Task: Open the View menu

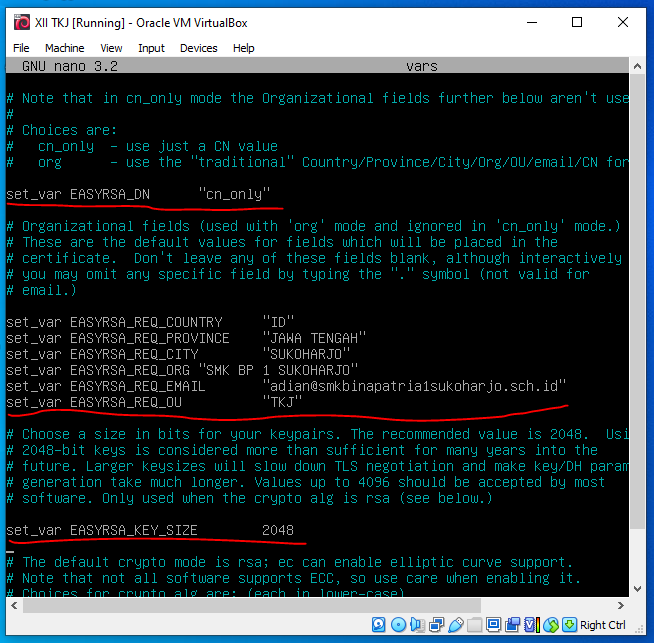Action: [x=111, y=48]
